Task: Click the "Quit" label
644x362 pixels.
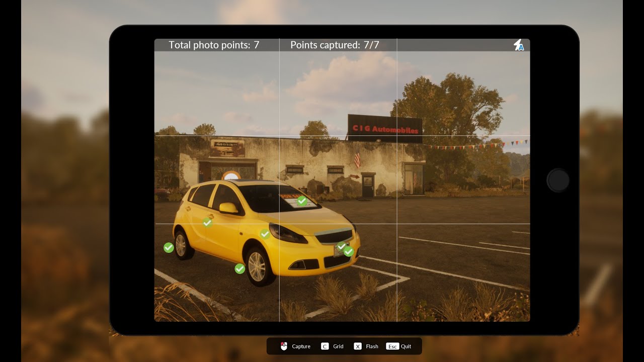Action: click(x=406, y=346)
